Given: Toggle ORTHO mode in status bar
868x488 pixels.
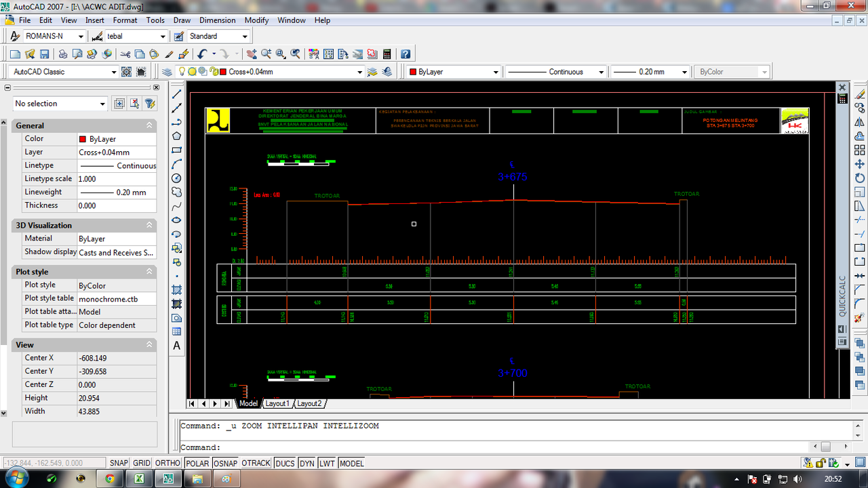Looking at the screenshot, I should tap(167, 464).
